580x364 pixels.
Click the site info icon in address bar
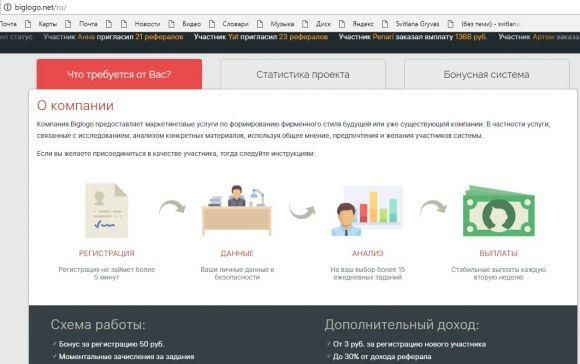coord(7,7)
